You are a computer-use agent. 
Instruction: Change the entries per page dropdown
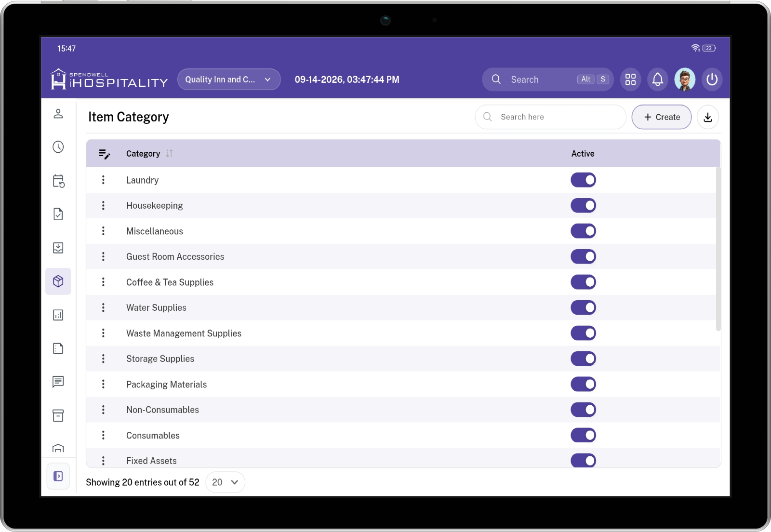[225, 482]
